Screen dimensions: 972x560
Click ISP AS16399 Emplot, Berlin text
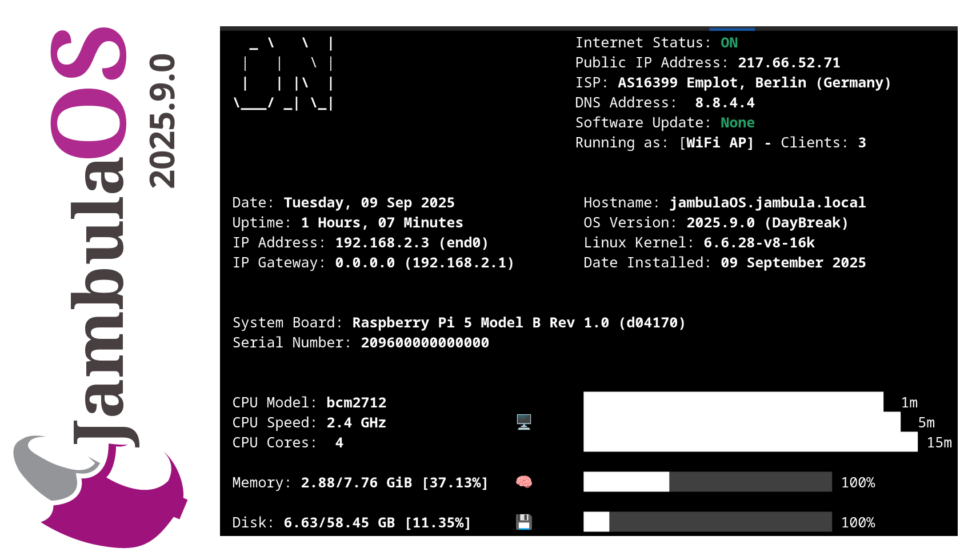pyautogui.click(x=754, y=83)
